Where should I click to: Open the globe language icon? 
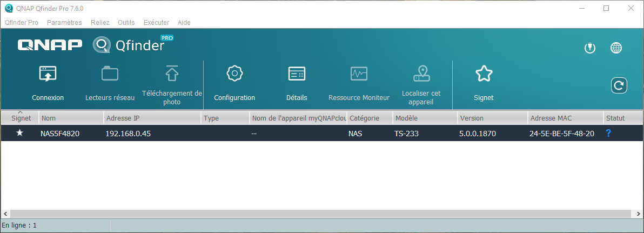click(x=616, y=48)
